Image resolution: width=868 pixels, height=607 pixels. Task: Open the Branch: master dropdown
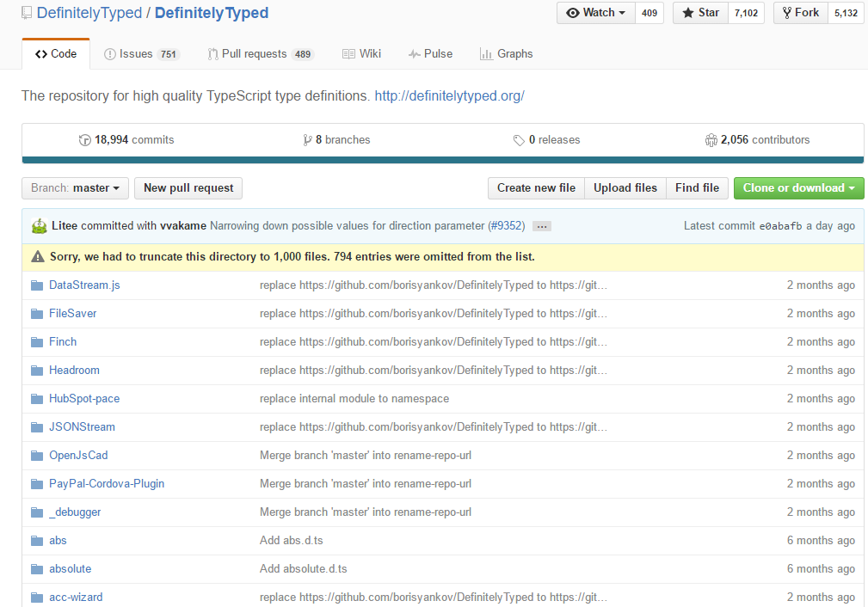click(76, 188)
